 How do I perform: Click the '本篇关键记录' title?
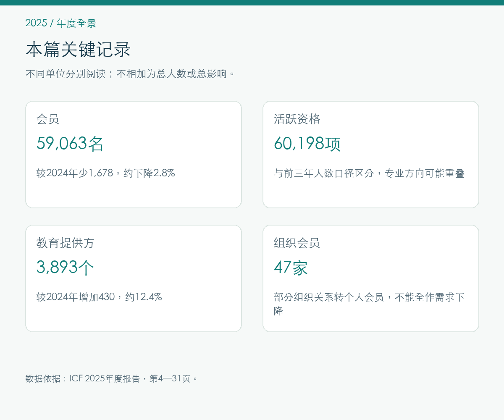click(x=78, y=50)
